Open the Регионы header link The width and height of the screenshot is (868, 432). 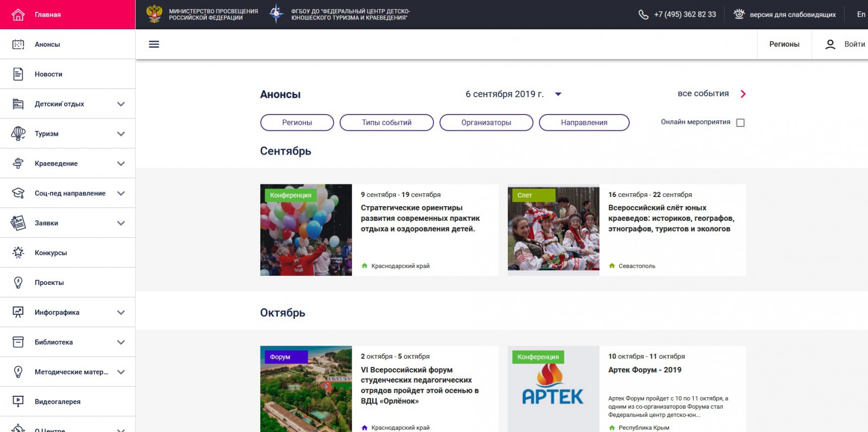(x=784, y=45)
